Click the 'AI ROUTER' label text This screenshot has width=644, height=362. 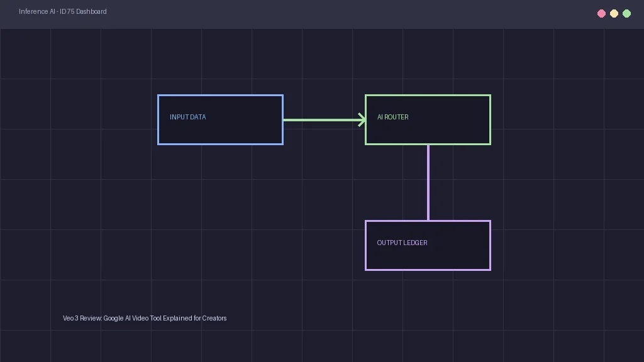coord(392,117)
